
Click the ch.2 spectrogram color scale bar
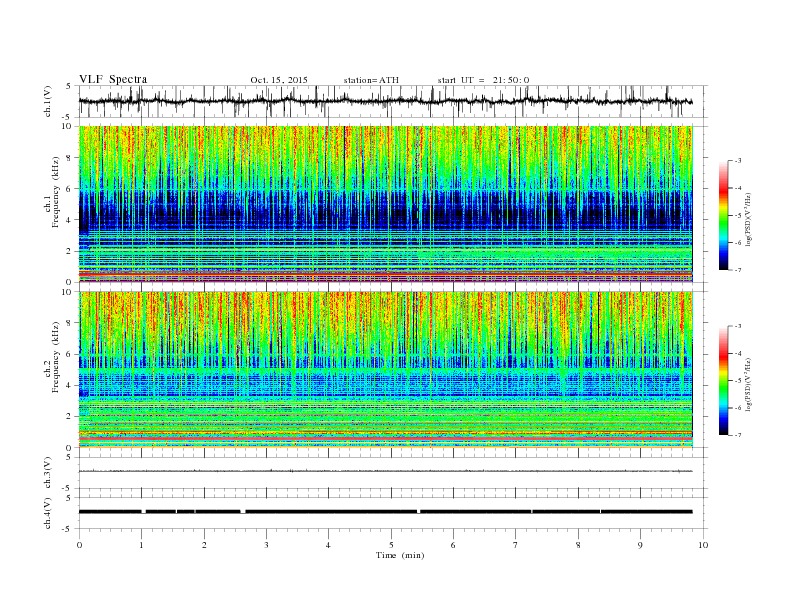(723, 380)
